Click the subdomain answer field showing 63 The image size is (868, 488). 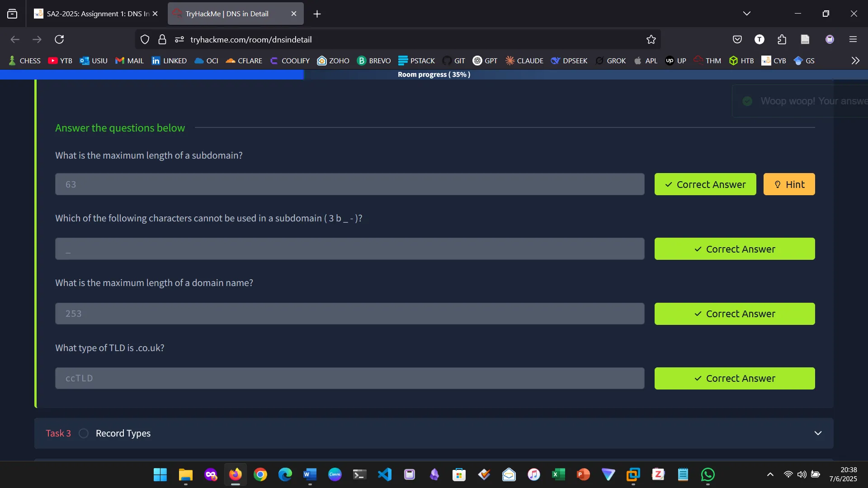point(349,184)
